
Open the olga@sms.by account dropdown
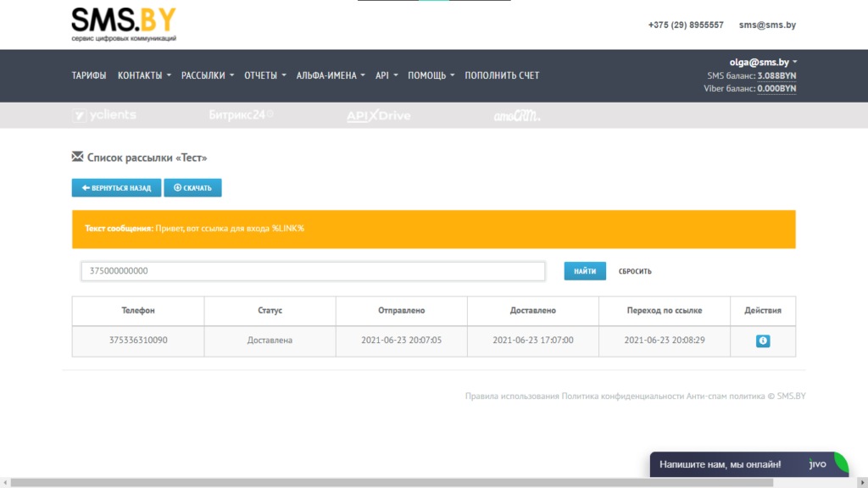763,62
